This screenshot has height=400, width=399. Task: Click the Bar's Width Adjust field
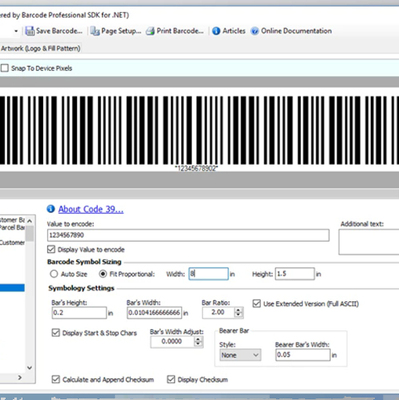pos(173,342)
